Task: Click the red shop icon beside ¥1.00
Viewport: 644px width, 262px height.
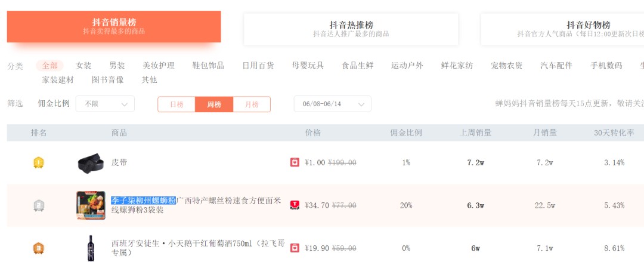Action: [295, 162]
